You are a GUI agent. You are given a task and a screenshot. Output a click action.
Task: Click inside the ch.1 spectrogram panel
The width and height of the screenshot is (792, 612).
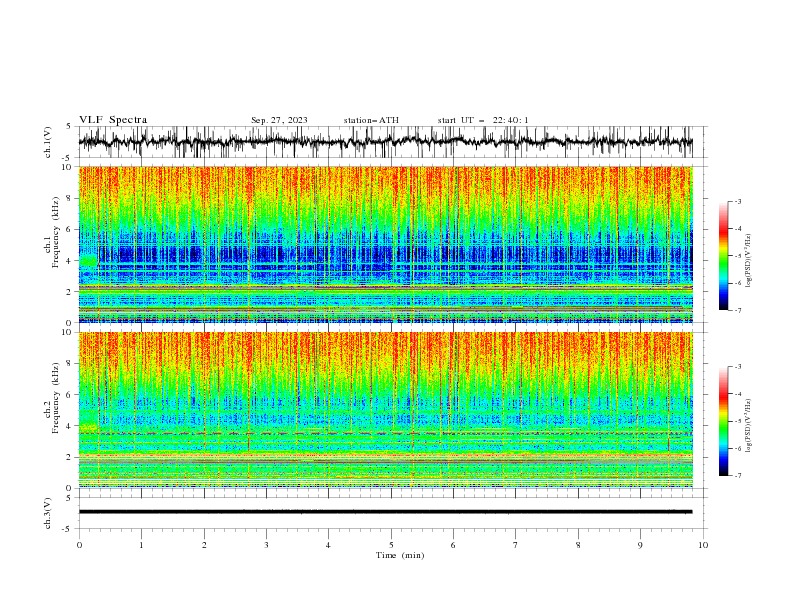pos(385,244)
